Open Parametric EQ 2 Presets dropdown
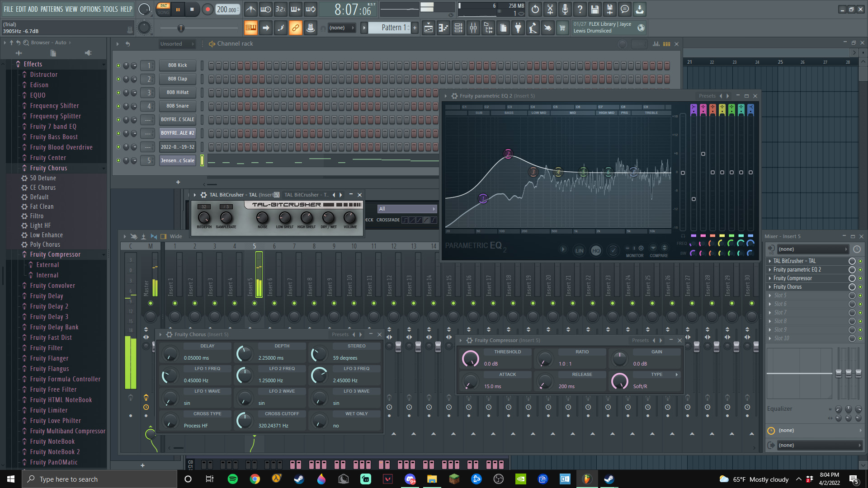The height and width of the screenshot is (488, 868). click(707, 96)
